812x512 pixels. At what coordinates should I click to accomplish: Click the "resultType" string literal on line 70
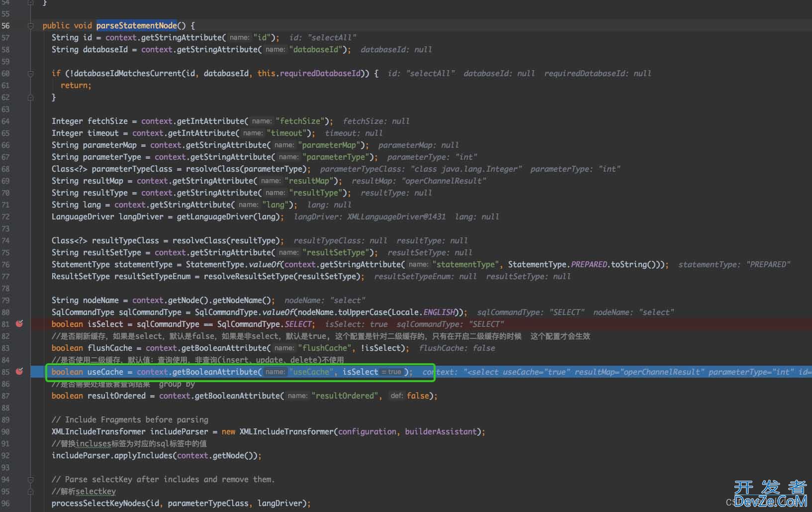click(x=316, y=193)
